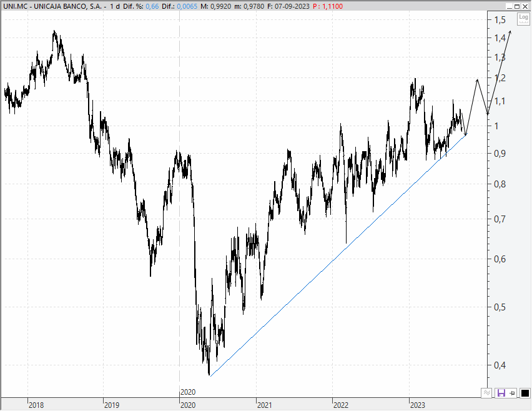Click the 2019 label on time axis
This screenshot has width=532, height=411.
[x=112, y=405]
